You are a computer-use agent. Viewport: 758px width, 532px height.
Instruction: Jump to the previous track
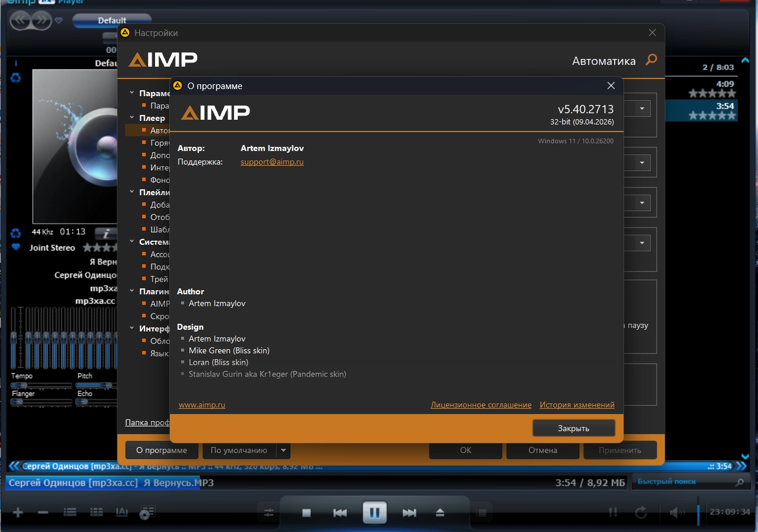tap(340, 513)
